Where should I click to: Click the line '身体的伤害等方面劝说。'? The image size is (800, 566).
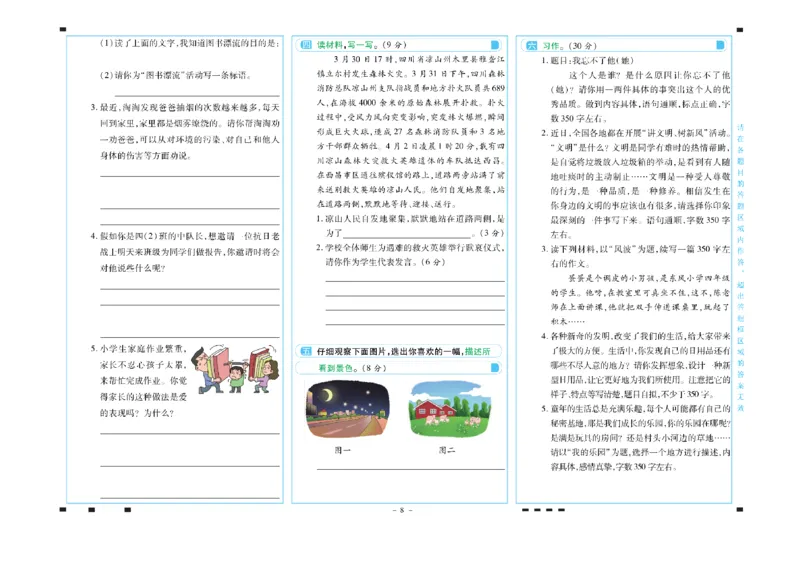click(146, 156)
